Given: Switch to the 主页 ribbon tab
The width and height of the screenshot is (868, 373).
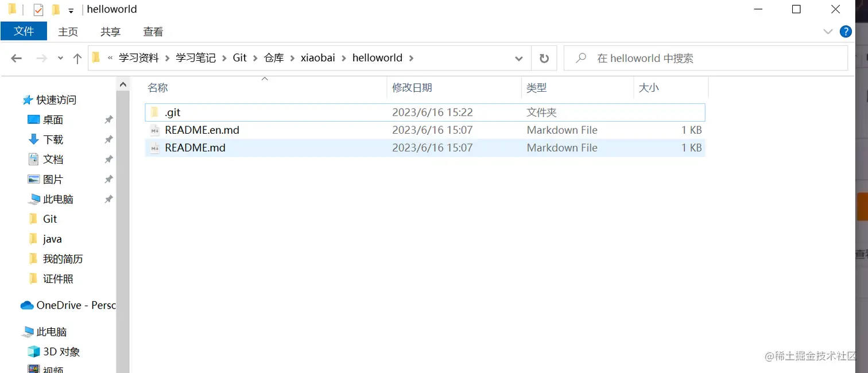Looking at the screenshot, I should (x=68, y=32).
